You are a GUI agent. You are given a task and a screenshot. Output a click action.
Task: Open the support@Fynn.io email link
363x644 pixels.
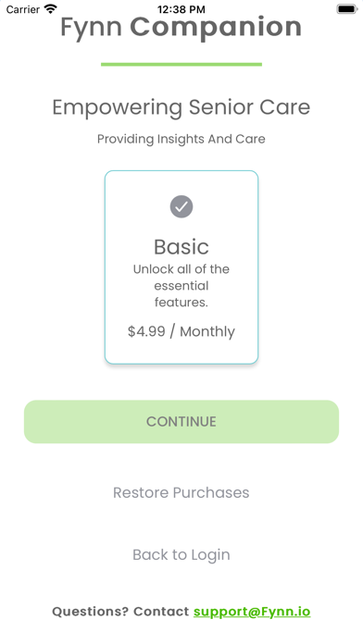[x=252, y=612]
